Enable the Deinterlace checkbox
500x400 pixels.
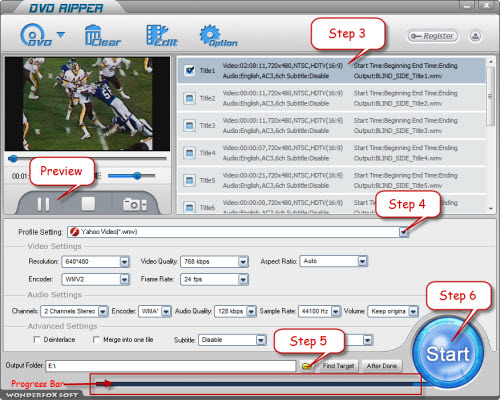37,340
